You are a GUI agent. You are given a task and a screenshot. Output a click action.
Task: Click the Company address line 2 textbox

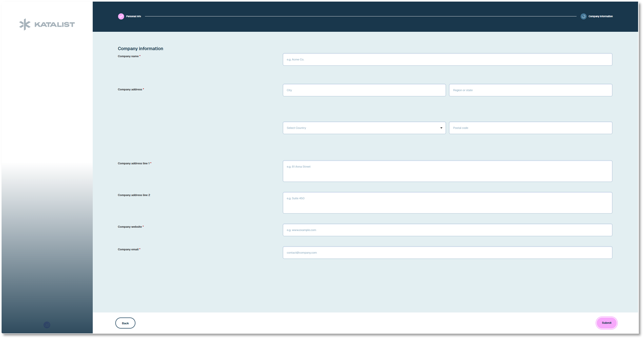tap(447, 203)
